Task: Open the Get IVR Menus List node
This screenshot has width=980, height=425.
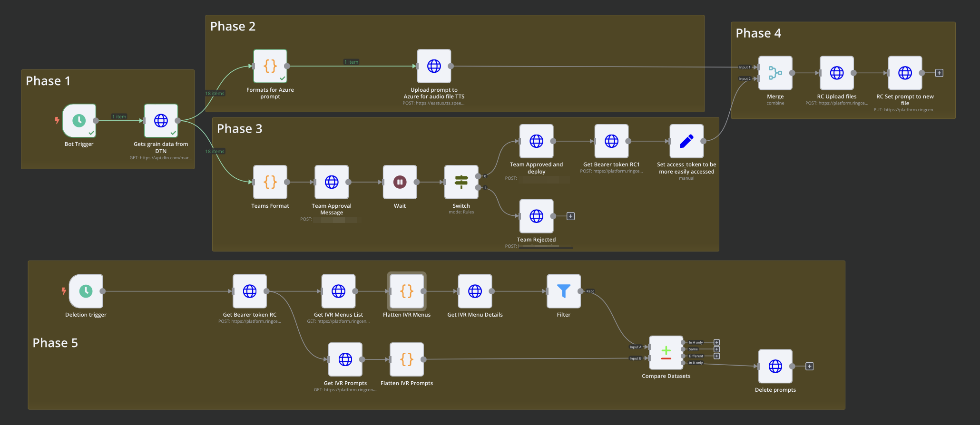Action: coord(338,291)
